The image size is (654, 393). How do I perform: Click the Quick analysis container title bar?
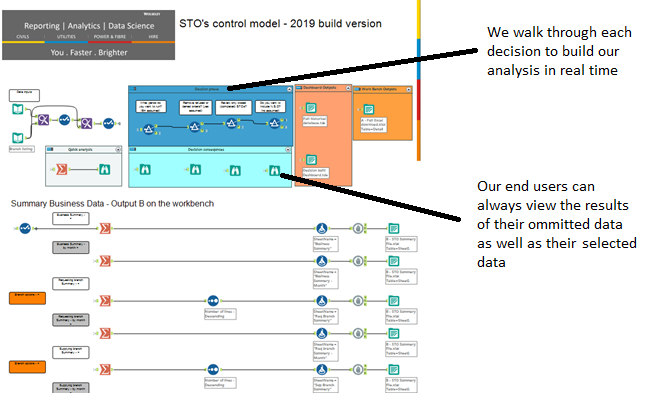(x=83, y=149)
